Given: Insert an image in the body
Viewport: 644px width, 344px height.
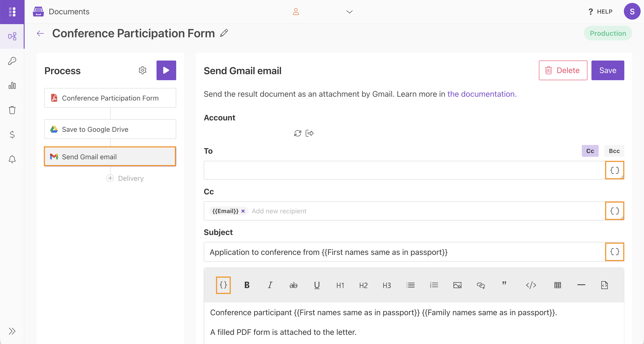Looking at the screenshot, I should pyautogui.click(x=457, y=285).
